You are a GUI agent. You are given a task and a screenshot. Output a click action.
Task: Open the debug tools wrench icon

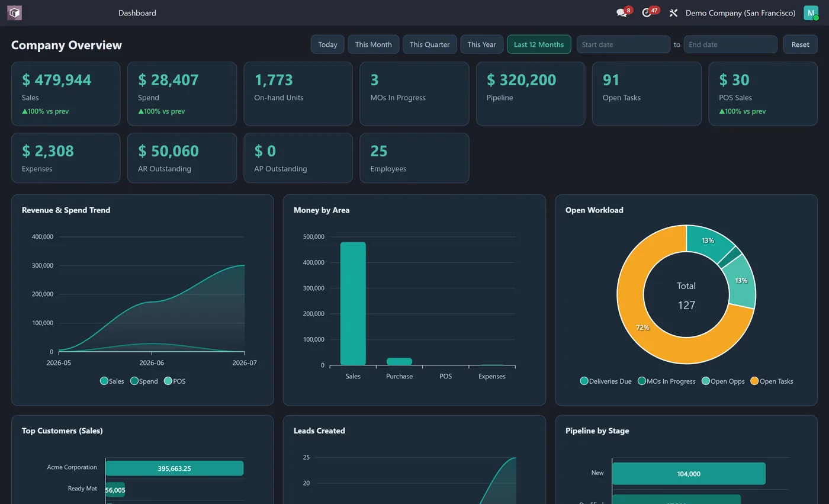click(673, 13)
